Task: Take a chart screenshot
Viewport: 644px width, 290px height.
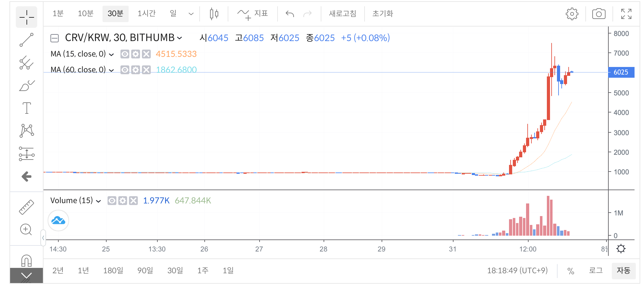Action: 599,14
